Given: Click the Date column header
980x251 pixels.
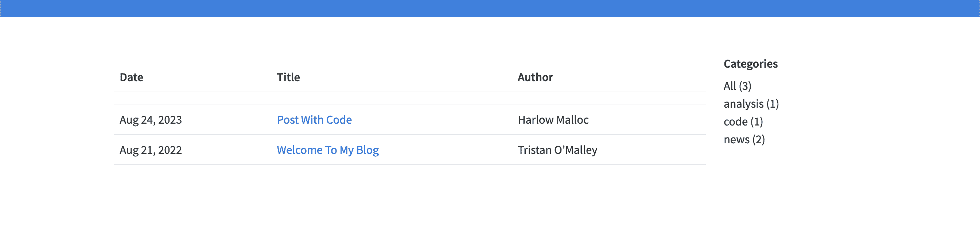Looking at the screenshot, I should pos(131,77).
